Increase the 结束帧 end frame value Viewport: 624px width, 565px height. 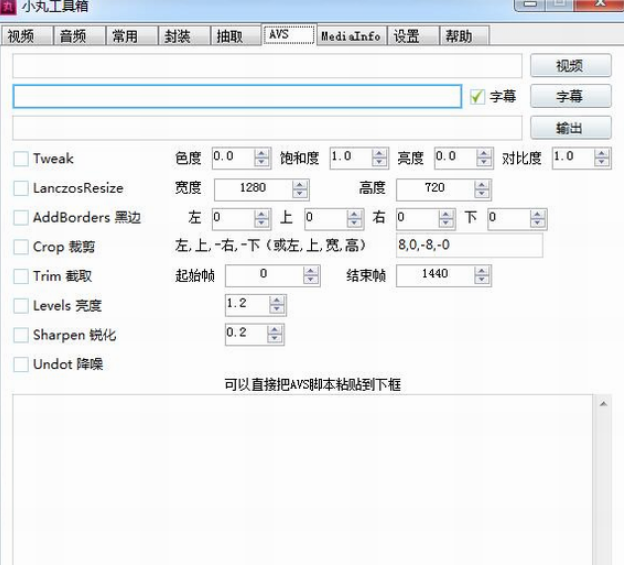tap(483, 270)
